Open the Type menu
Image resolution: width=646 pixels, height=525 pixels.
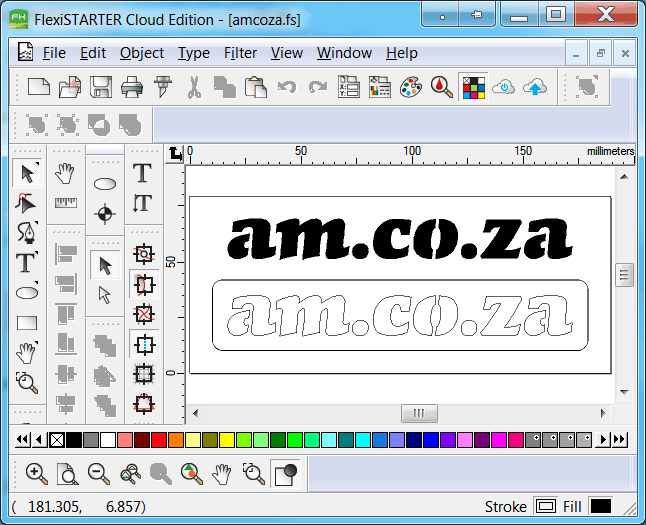194,53
